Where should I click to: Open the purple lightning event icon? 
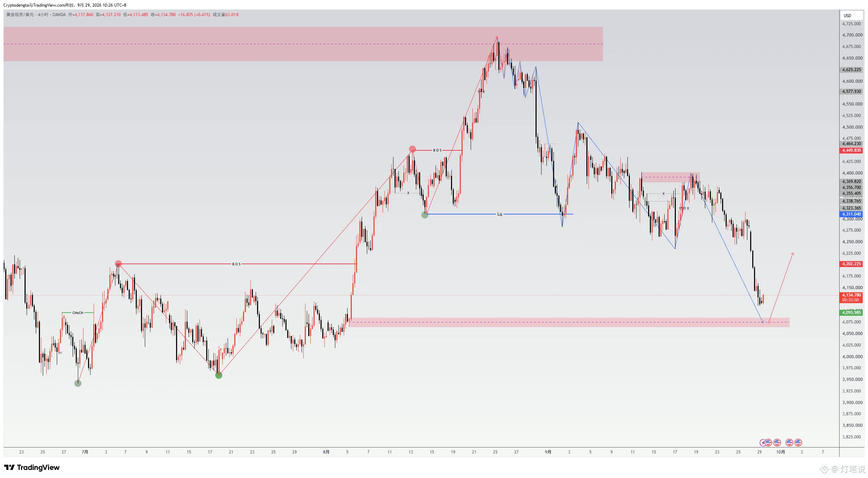pyautogui.click(x=762, y=443)
